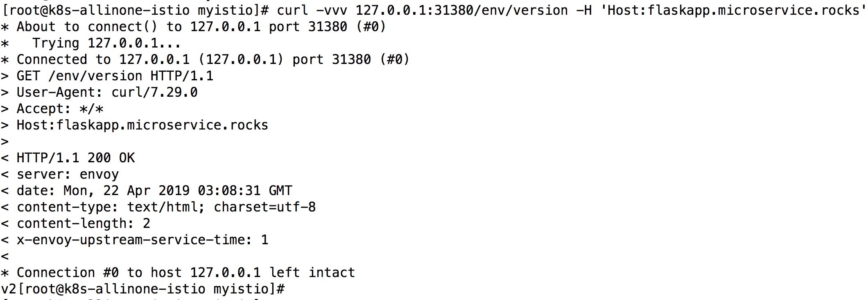
Task: Click the Accept: */* header line
Action: point(52,109)
